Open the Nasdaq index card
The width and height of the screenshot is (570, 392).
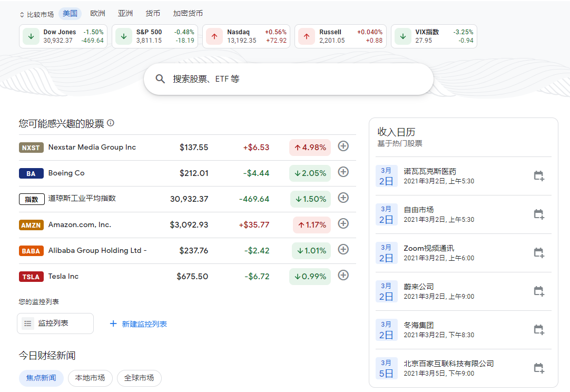tap(245, 36)
